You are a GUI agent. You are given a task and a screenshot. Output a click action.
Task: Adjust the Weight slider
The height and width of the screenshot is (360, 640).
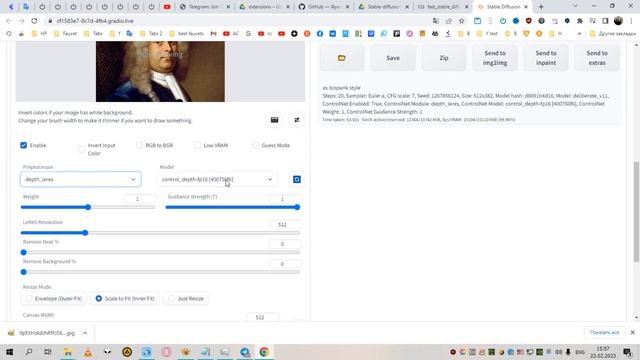tap(88, 207)
